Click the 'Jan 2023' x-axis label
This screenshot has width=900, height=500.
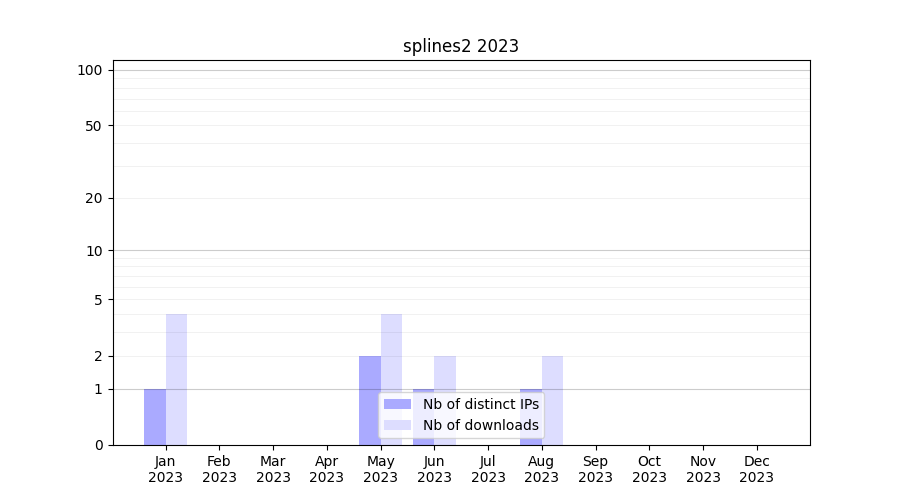coord(166,469)
